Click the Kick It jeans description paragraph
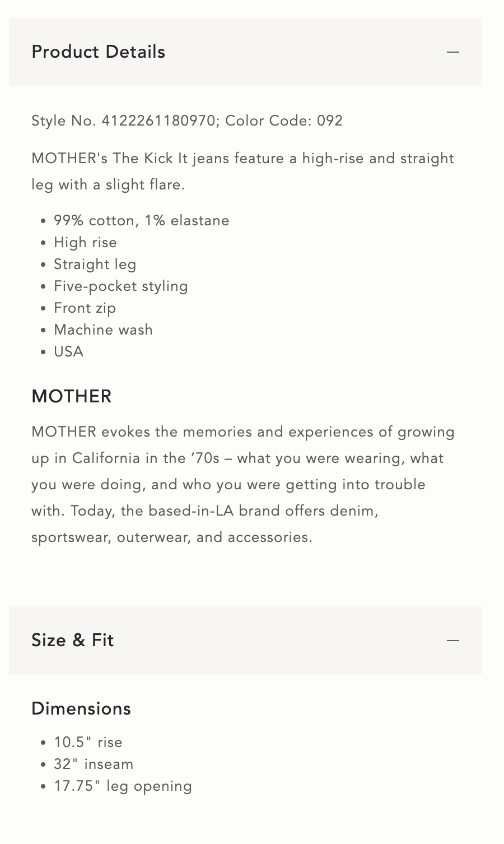Viewport: 504px width, 844px height. pos(242,171)
